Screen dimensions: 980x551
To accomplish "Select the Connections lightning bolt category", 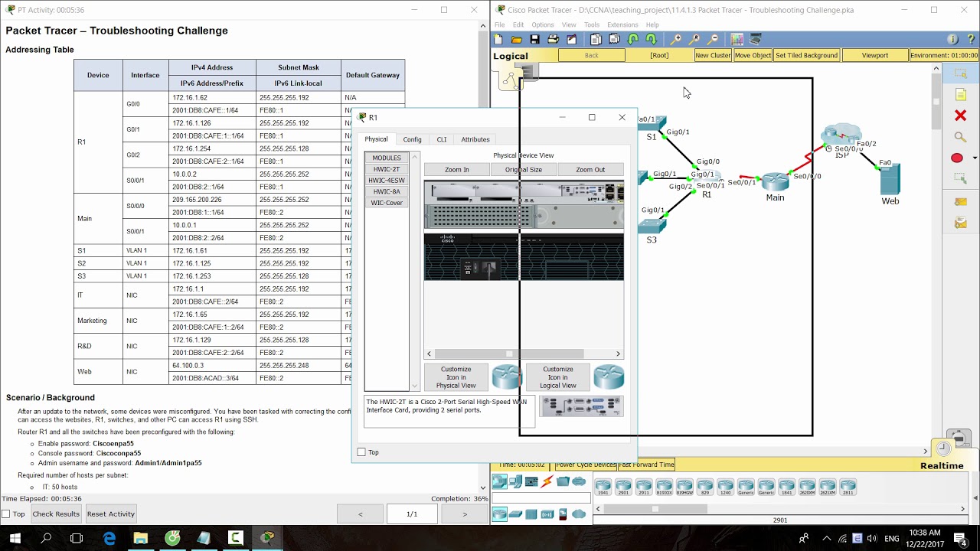I will coord(547,481).
